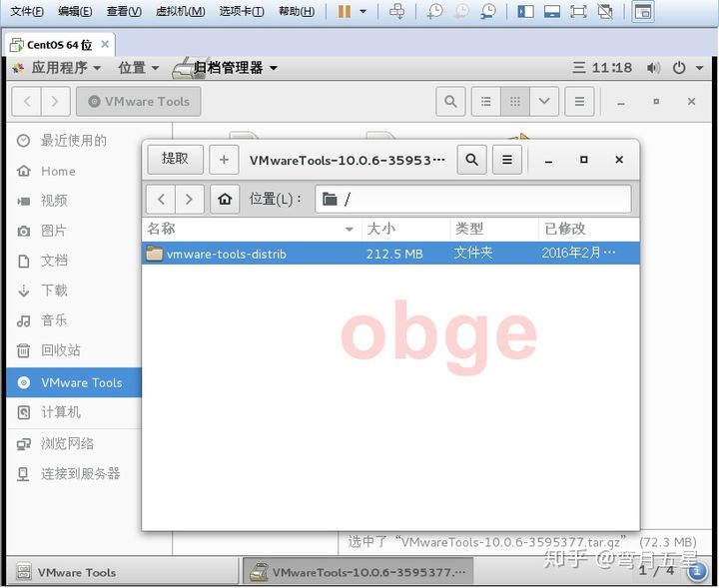Click the Unity mode icon

tap(605, 11)
